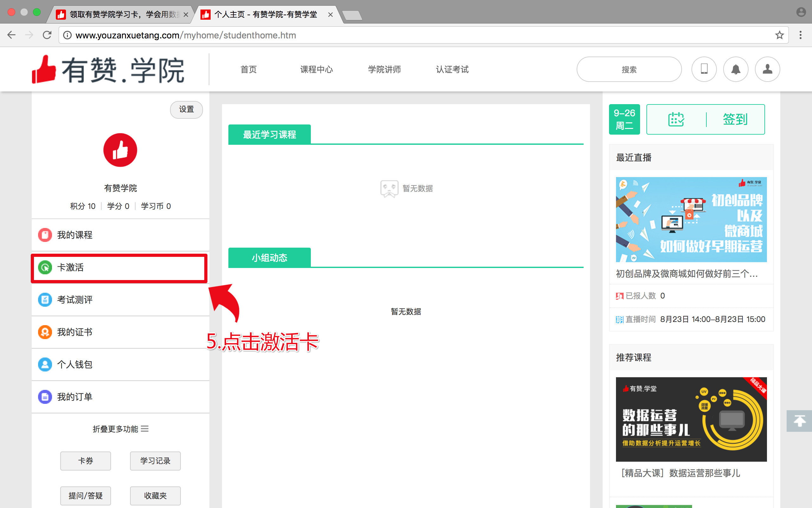Click 积分 10 points value
The image size is (812, 508).
[82, 206]
